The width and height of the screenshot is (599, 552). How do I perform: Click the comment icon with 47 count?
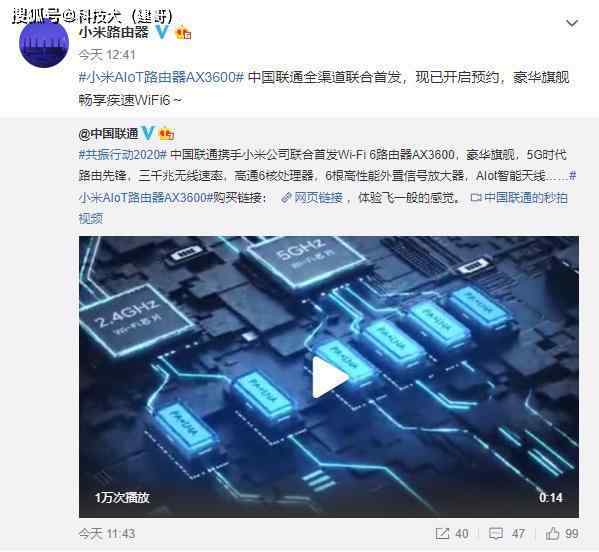coord(507,533)
